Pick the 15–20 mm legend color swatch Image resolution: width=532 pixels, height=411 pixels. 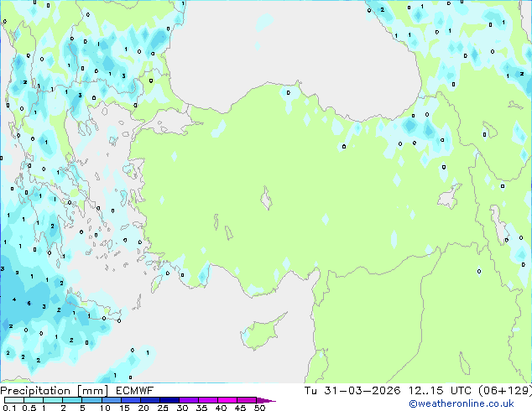[x=131, y=400]
